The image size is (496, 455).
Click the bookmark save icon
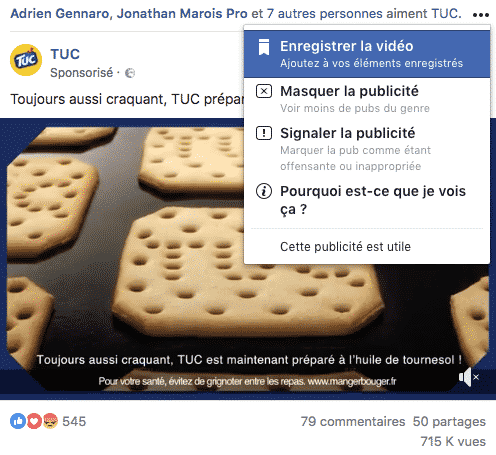click(x=264, y=47)
